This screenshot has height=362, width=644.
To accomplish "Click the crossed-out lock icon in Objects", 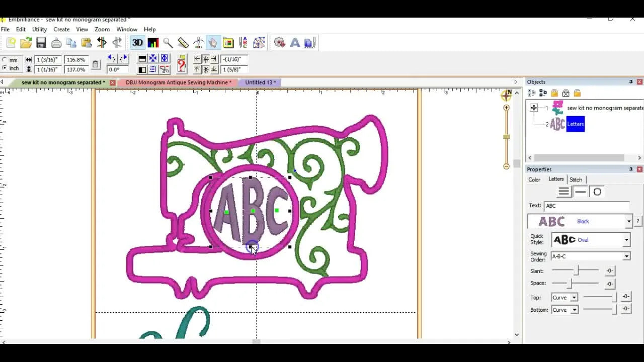I will 566,93.
